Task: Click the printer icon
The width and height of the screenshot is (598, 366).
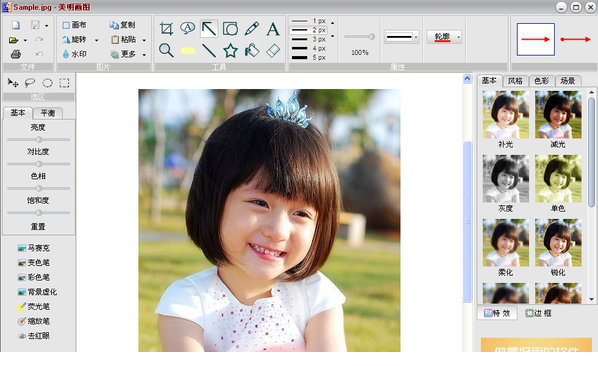Action: (16, 54)
